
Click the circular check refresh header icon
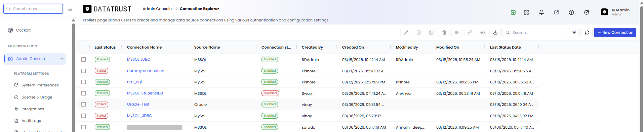tap(586, 12)
